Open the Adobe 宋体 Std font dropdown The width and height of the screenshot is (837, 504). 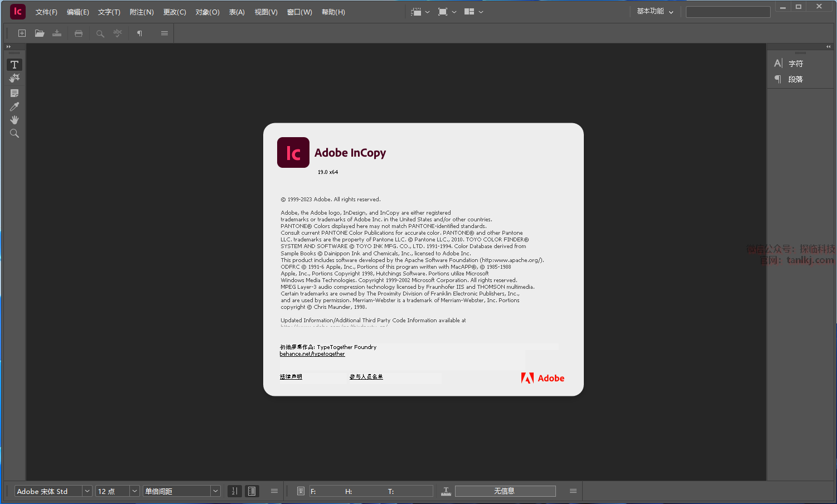point(87,491)
